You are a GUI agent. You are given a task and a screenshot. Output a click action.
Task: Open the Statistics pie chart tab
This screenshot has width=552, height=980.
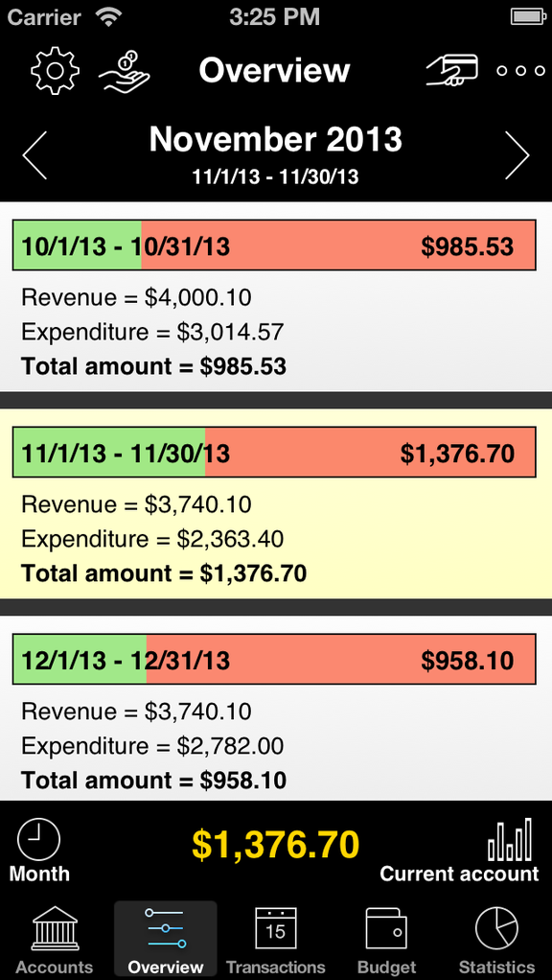pos(497,940)
